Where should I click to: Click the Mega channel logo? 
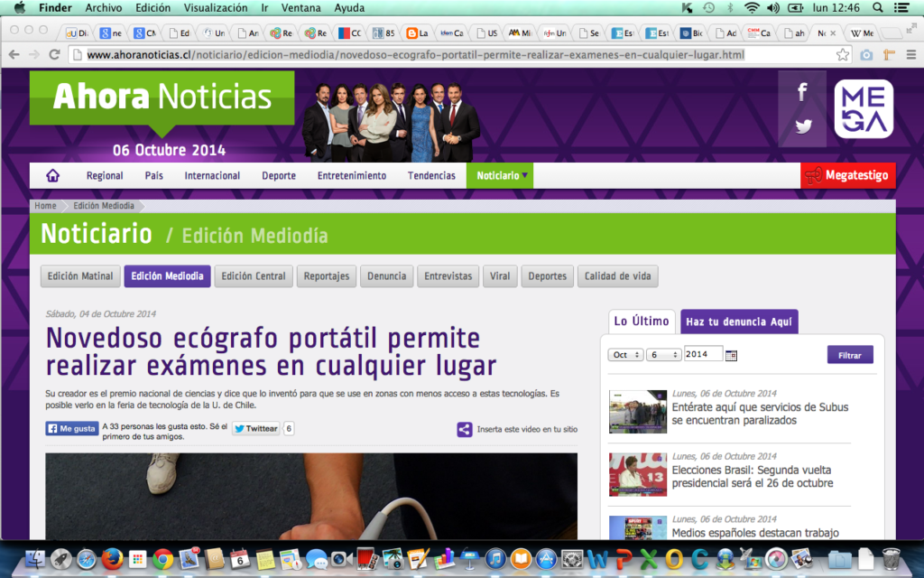864,108
